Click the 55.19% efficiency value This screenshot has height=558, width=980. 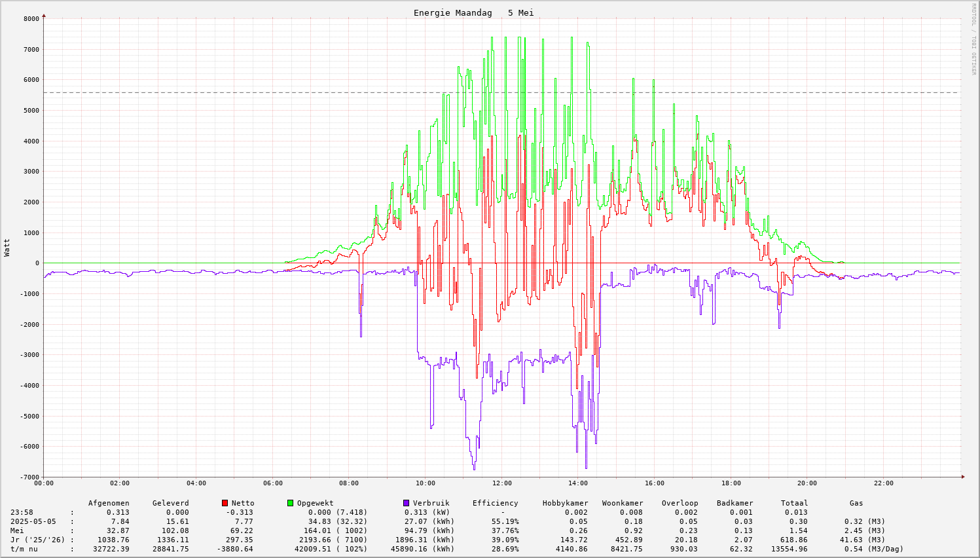click(505, 521)
